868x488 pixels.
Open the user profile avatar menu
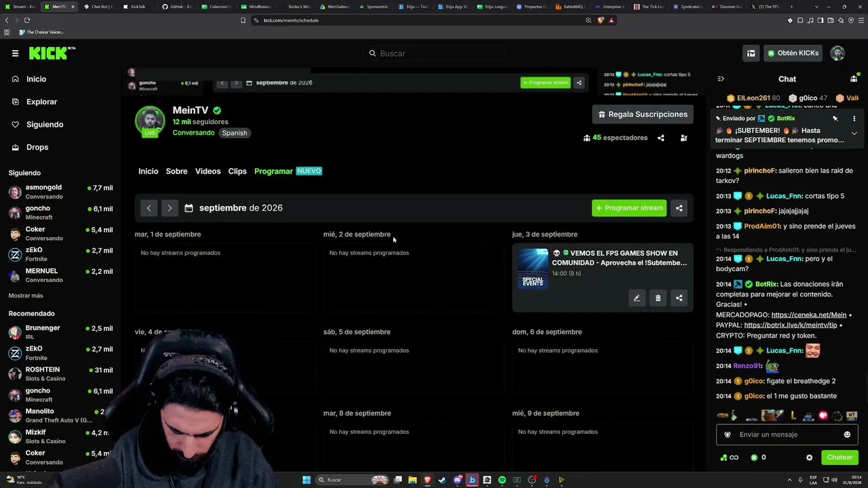click(837, 53)
